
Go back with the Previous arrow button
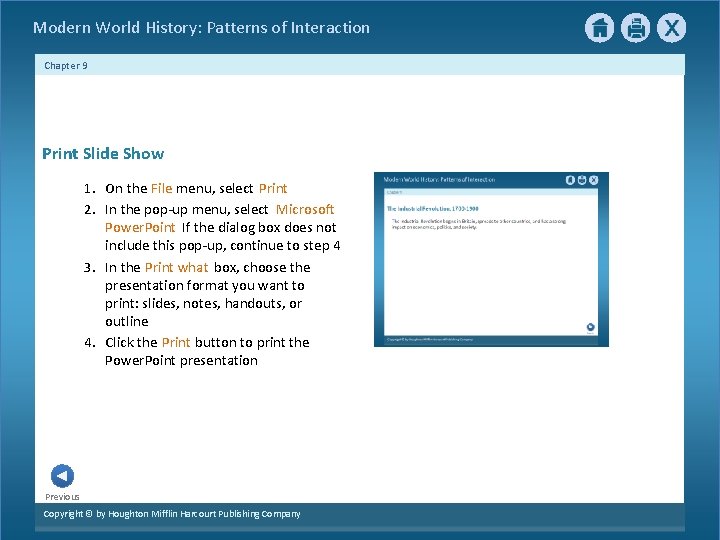point(62,476)
